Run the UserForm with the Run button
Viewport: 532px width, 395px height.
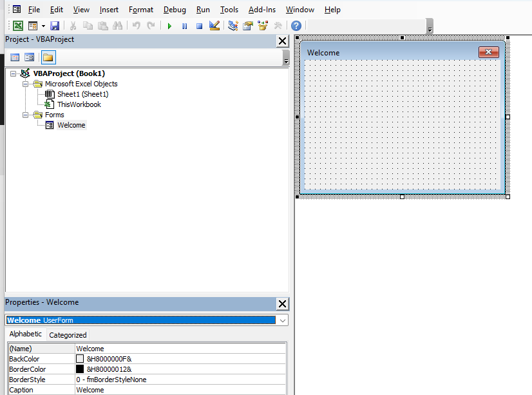169,25
